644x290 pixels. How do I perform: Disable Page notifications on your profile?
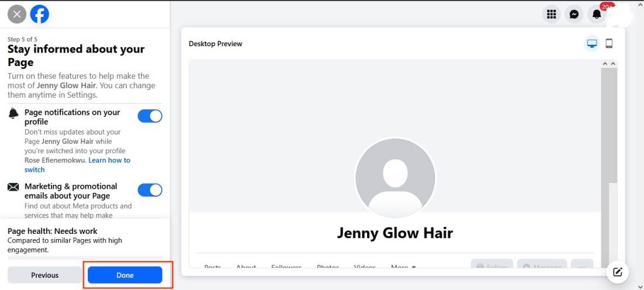click(x=150, y=116)
